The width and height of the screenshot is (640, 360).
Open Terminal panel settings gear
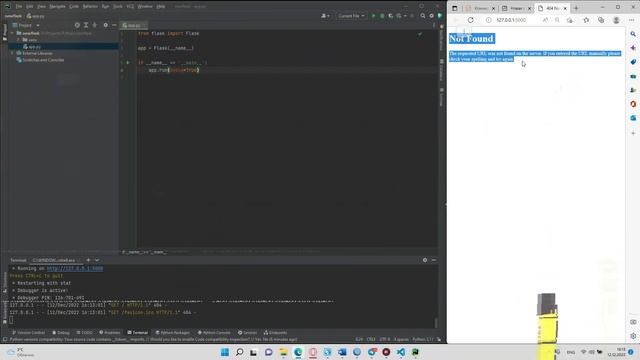(x=425, y=260)
